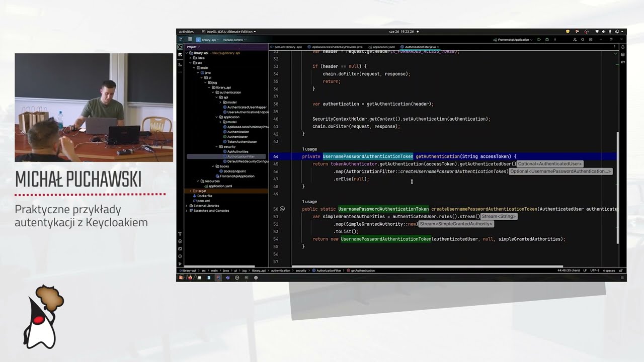Click the editor vertical scrollbar
644x362 pixels.
point(618,188)
